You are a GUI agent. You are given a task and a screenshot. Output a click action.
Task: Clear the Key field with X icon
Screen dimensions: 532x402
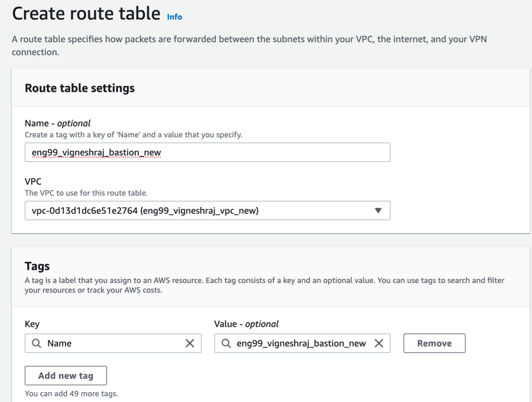[190, 343]
